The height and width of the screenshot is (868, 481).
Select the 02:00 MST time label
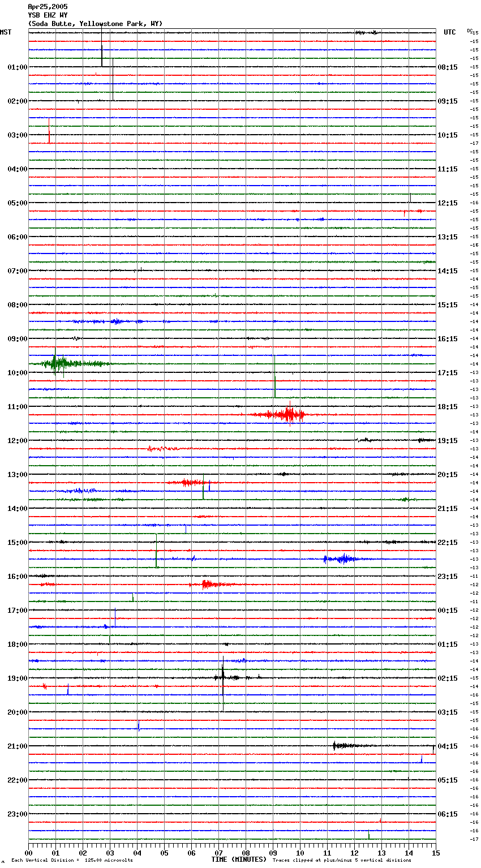click(18, 101)
